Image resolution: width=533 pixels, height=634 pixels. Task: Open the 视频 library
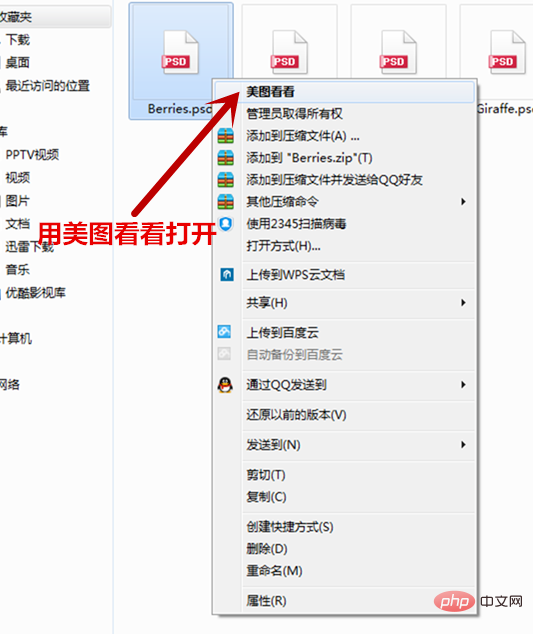(x=18, y=178)
